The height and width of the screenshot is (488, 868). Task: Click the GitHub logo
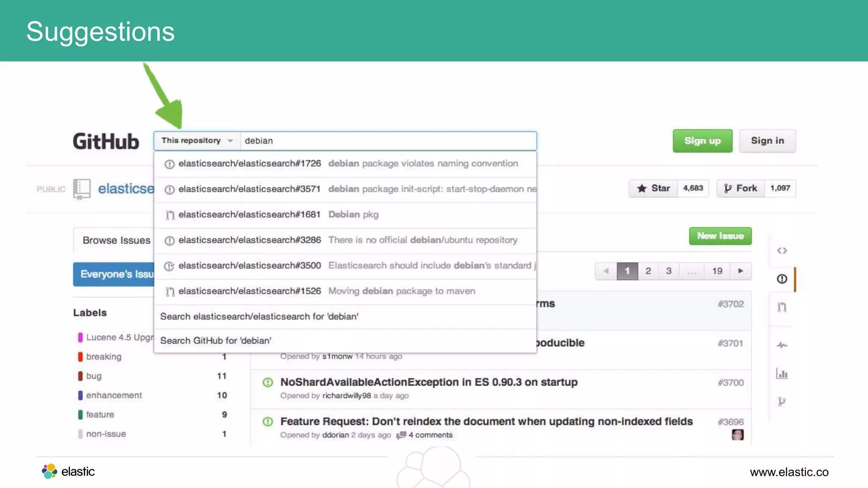pyautogui.click(x=106, y=141)
